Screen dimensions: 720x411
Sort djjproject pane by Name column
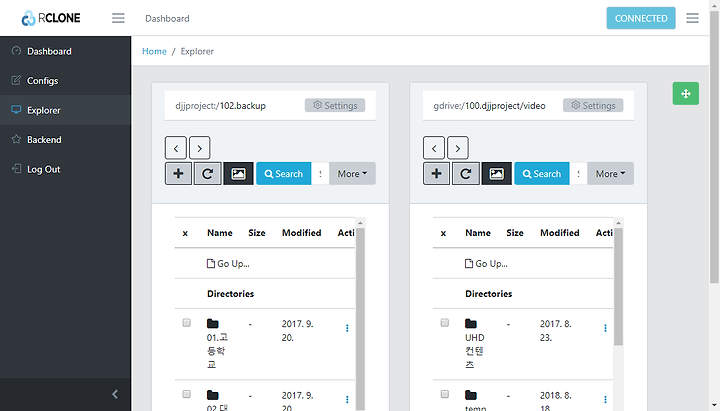coord(219,232)
